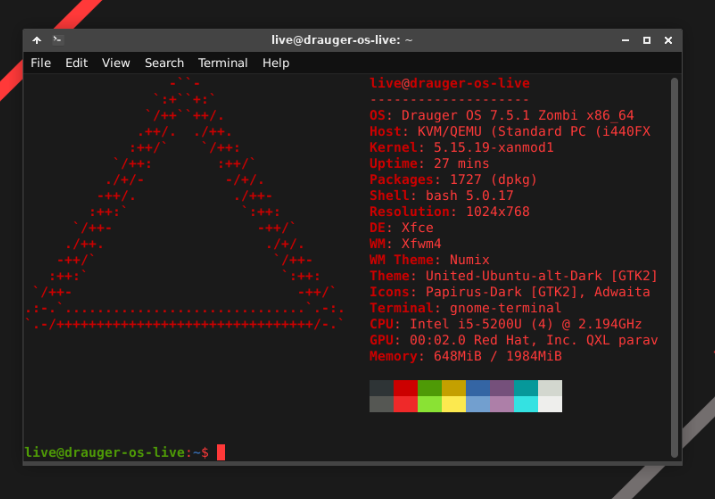
Task: Click the light purple color block
Action: pyautogui.click(x=501, y=404)
